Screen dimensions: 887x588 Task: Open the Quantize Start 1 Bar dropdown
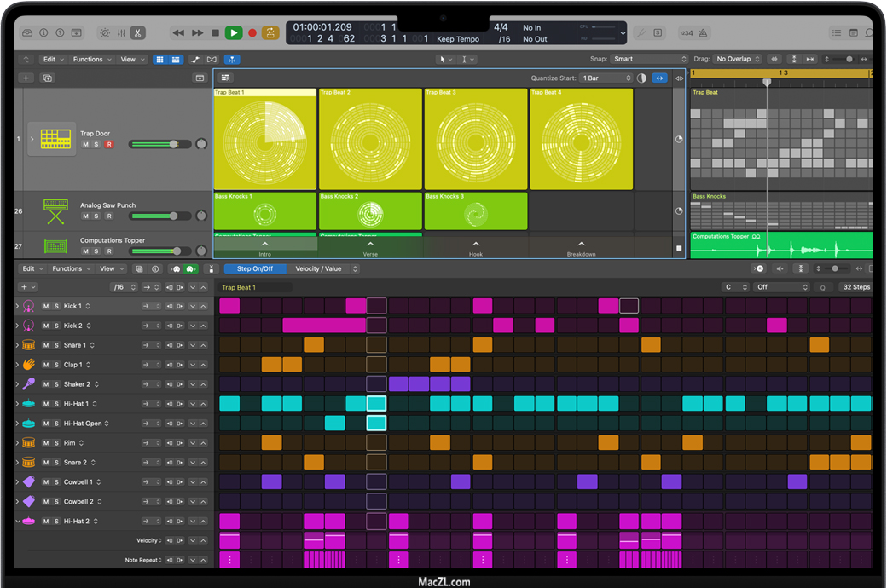606,78
